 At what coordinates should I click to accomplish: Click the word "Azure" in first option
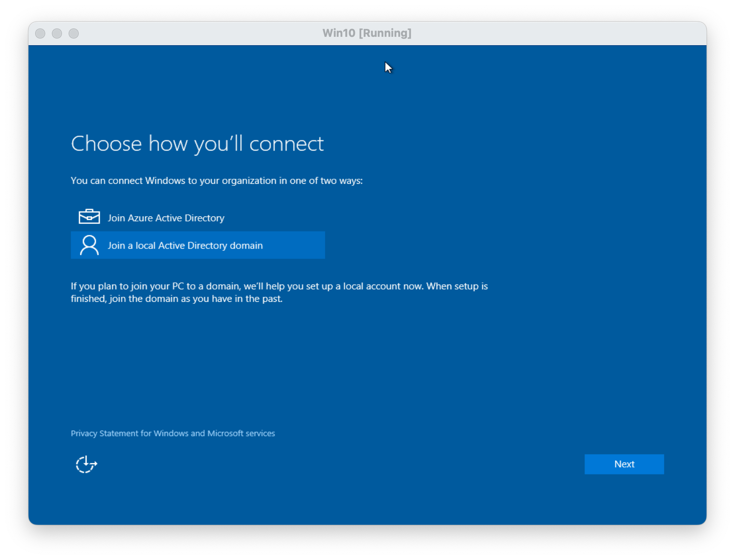[x=140, y=218]
